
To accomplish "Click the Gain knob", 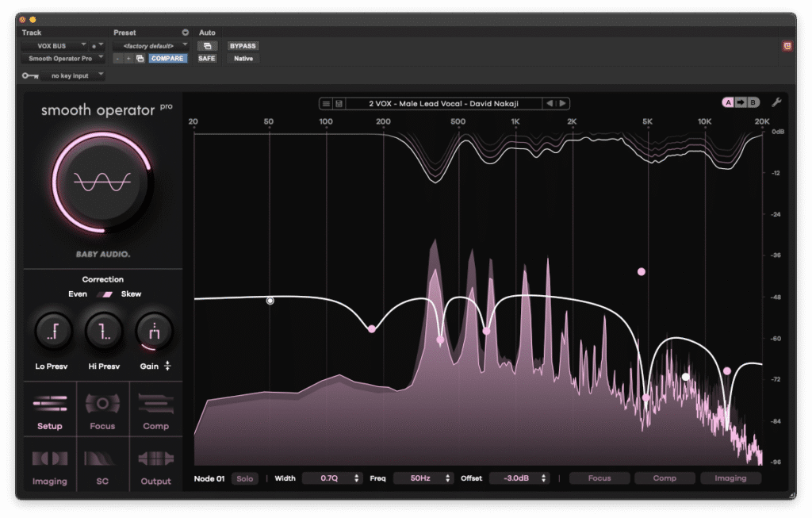I will [154, 332].
